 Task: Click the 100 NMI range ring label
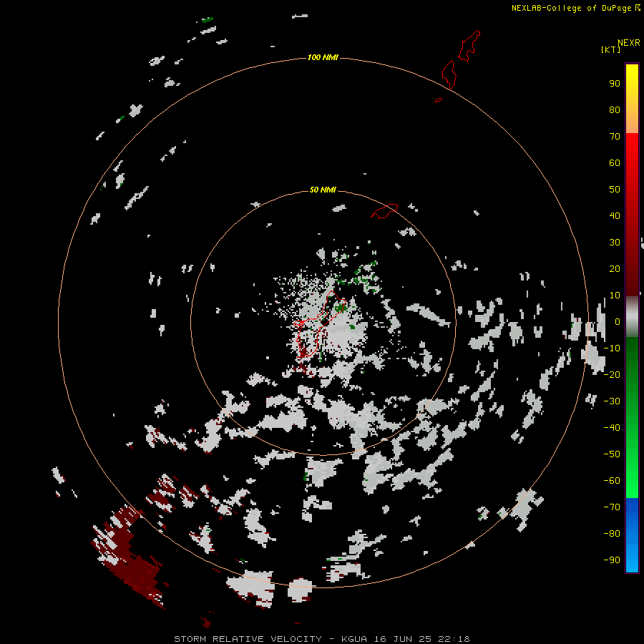pyautogui.click(x=323, y=57)
